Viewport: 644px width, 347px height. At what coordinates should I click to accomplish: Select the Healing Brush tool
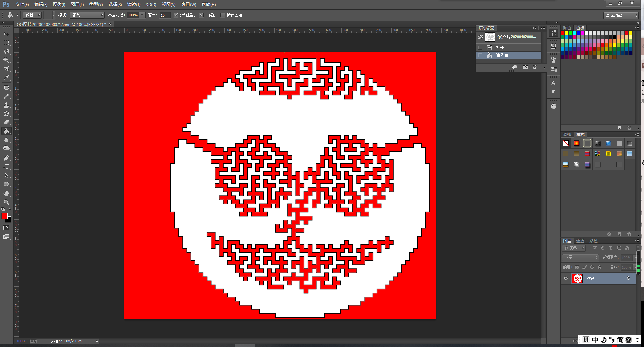[6, 88]
